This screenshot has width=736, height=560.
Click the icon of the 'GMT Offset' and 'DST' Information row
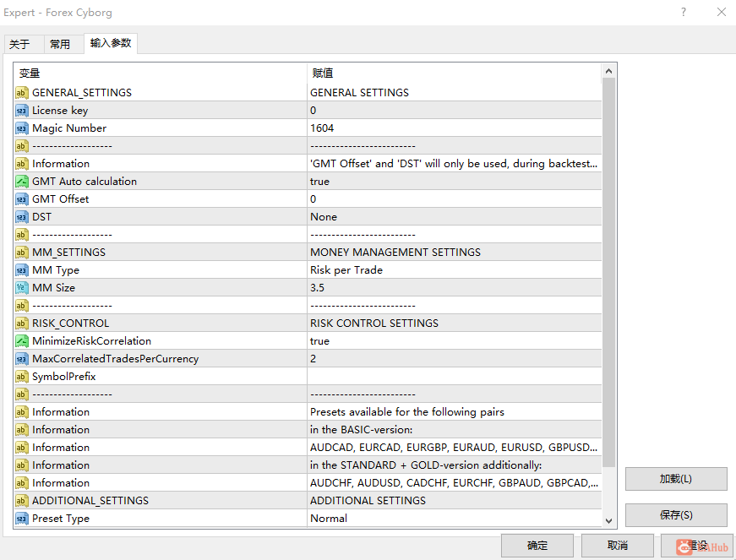(22, 164)
